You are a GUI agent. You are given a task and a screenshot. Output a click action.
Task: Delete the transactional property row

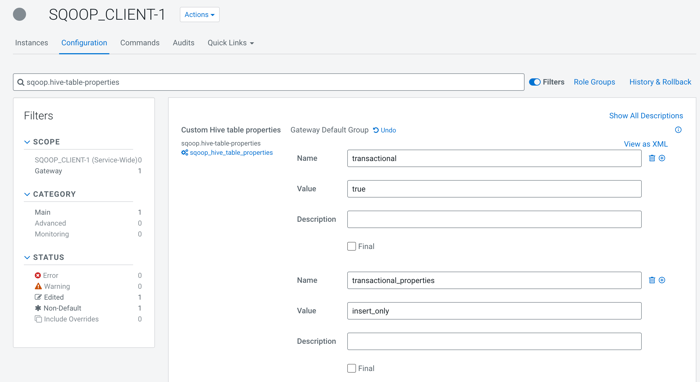point(652,158)
